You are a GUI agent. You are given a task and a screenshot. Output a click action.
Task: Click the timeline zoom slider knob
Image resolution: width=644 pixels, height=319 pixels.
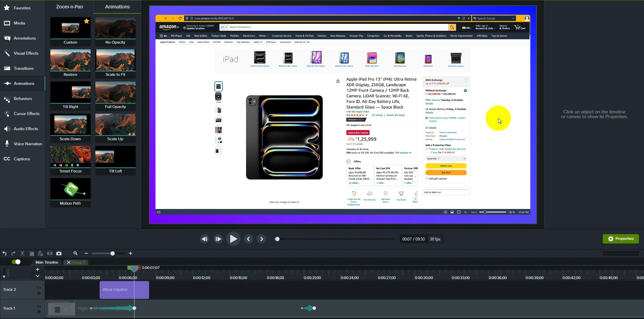coord(112,254)
